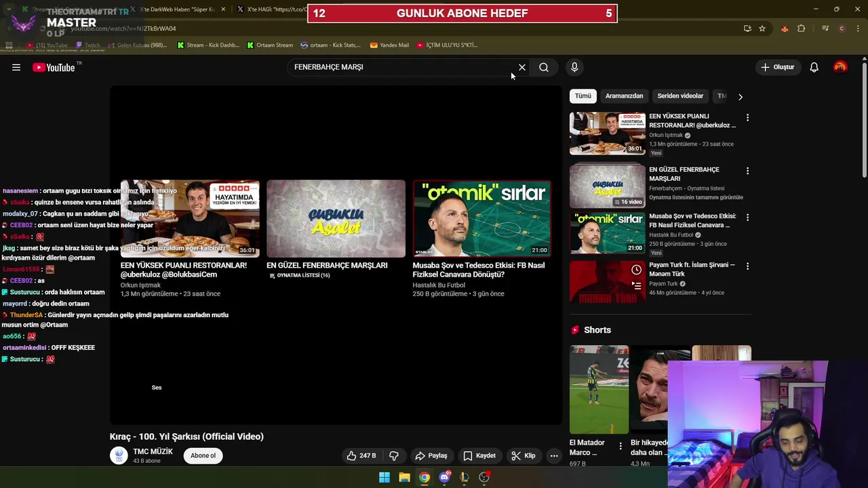Open Chrome from the taskbar
This screenshot has width=868, height=488.
point(424,477)
